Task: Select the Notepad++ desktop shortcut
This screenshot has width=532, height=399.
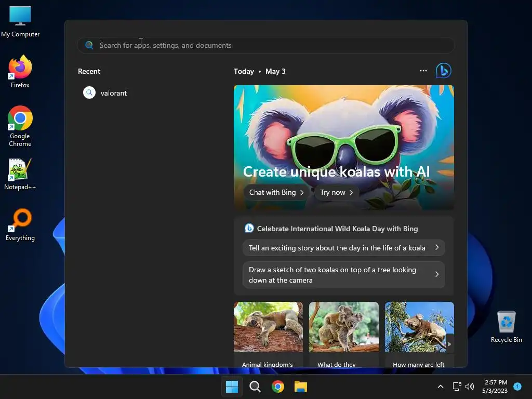Action: pyautogui.click(x=20, y=174)
